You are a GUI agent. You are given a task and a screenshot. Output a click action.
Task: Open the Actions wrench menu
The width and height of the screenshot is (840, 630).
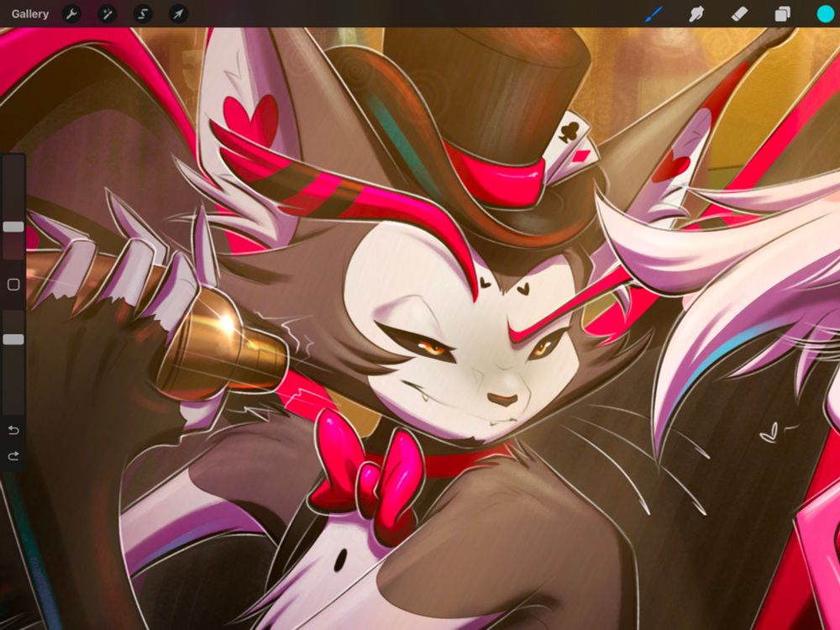point(71,14)
